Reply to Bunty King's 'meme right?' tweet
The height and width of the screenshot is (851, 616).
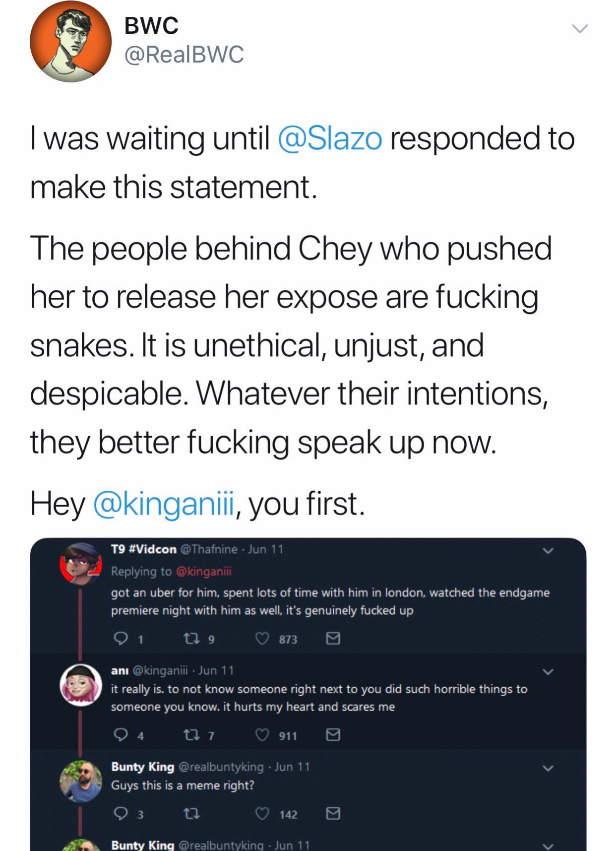[121, 814]
